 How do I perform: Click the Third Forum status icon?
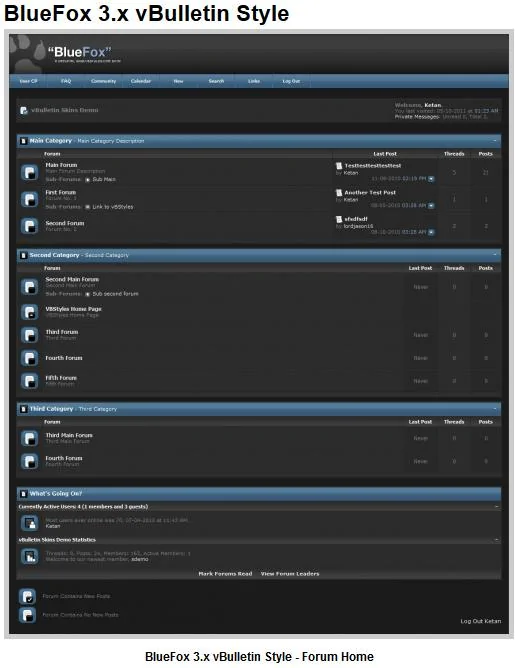click(x=29, y=335)
